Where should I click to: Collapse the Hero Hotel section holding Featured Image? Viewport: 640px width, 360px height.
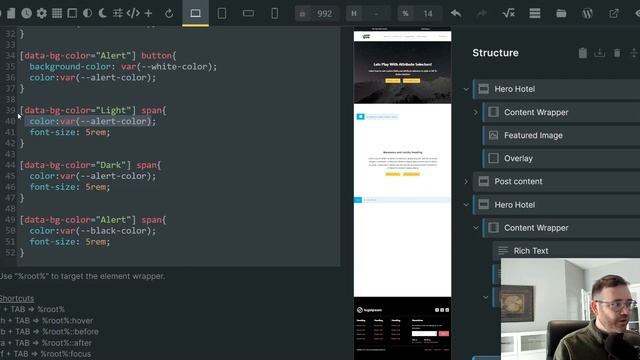(466, 89)
